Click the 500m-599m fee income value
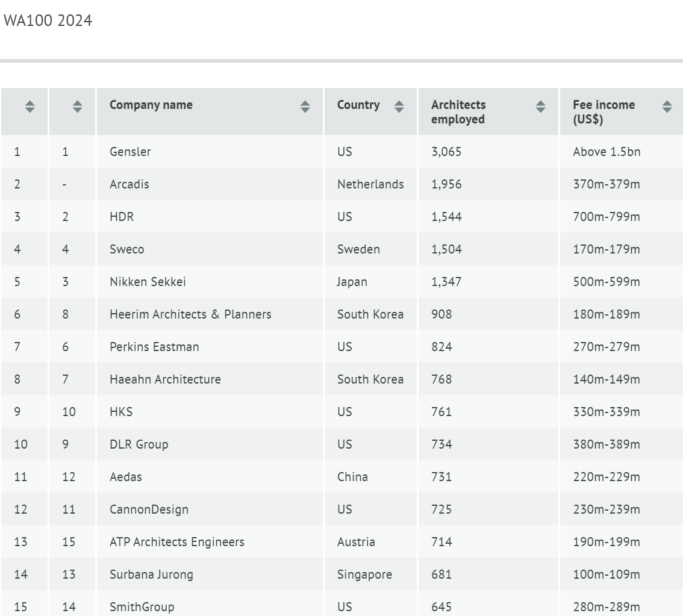 (x=607, y=282)
